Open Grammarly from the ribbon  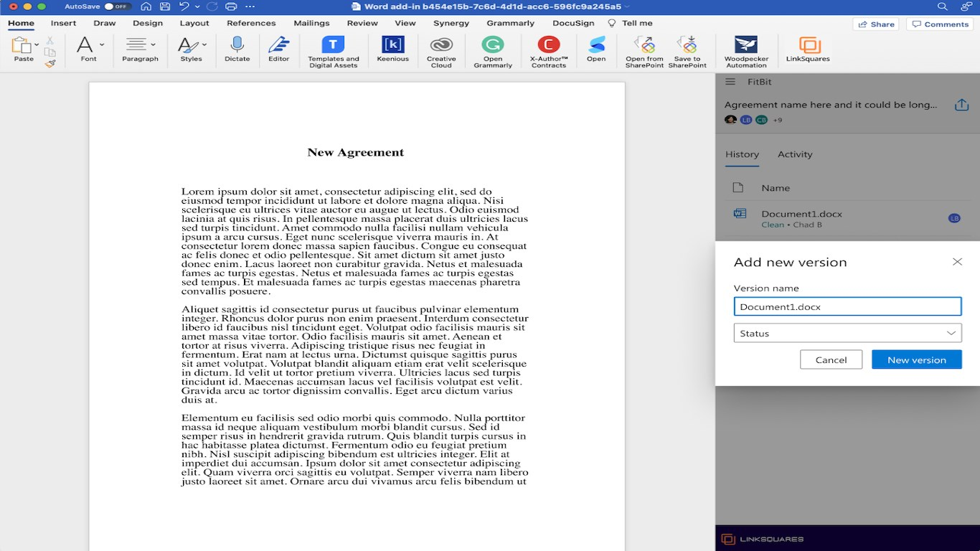492,46
